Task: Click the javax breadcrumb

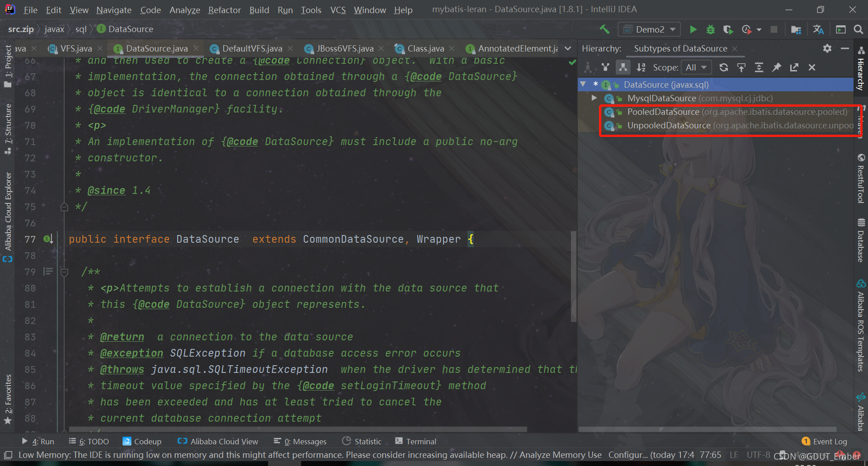Action: coord(54,29)
